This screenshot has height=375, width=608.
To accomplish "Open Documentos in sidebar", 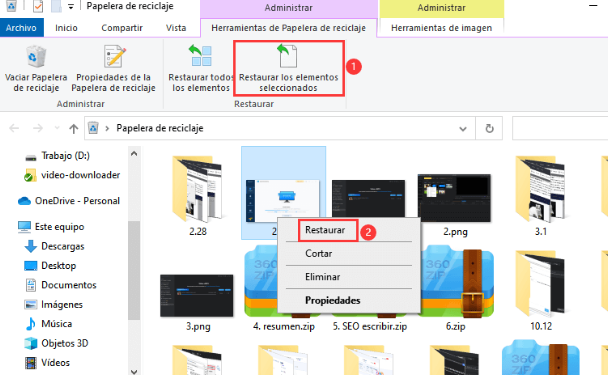I will click(x=60, y=285).
